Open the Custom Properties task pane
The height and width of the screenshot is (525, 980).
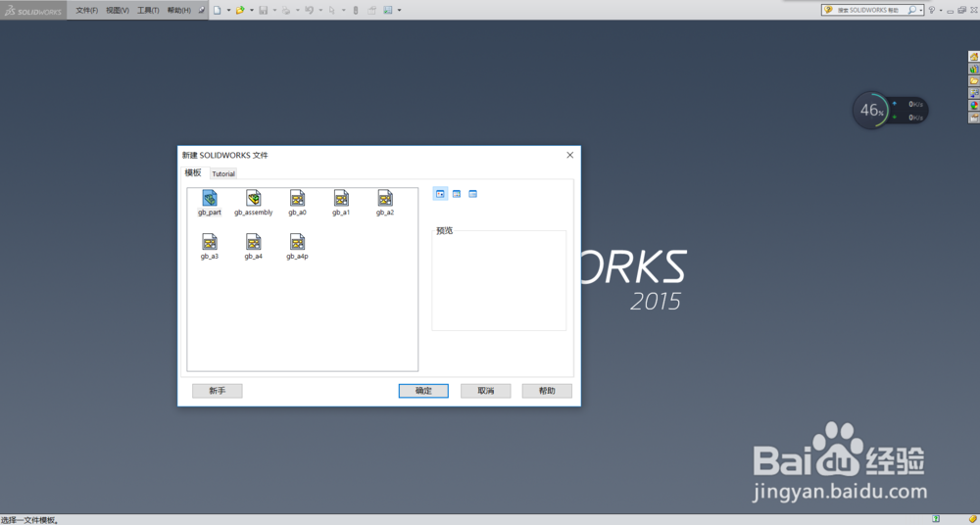[974, 118]
